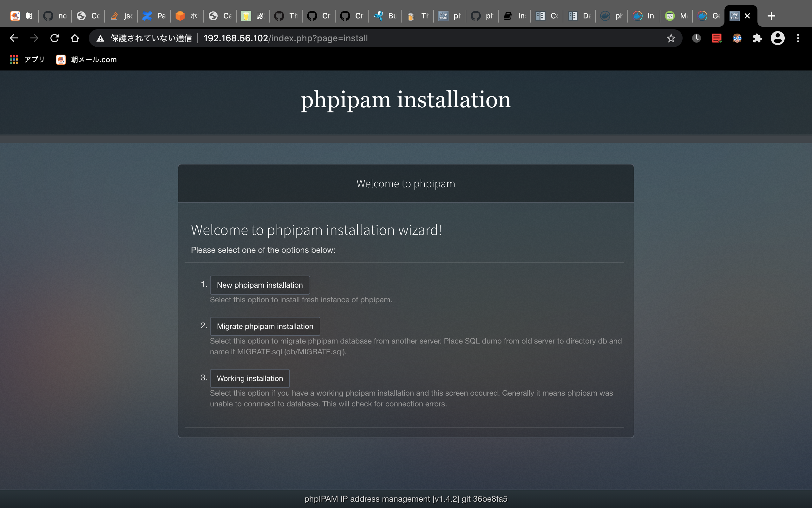Open the glasses-face extension icon

tap(737, 38)
